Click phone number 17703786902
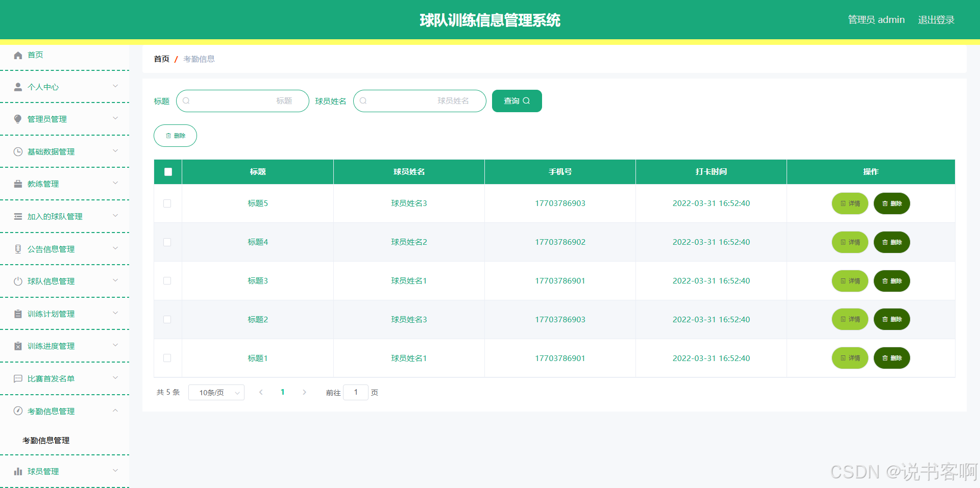Viewport: 980px width, 488px height. tap(560, 242)
